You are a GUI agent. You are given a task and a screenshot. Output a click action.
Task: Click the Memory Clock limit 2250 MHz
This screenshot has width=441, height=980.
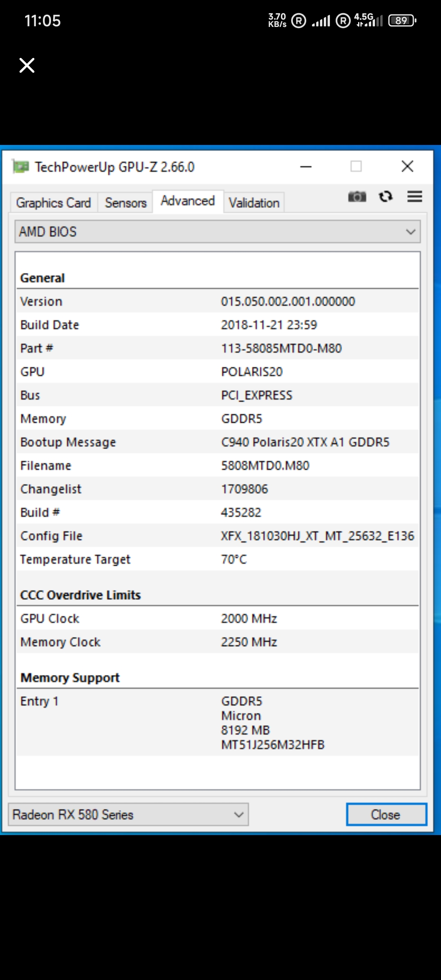click(249, 642)
